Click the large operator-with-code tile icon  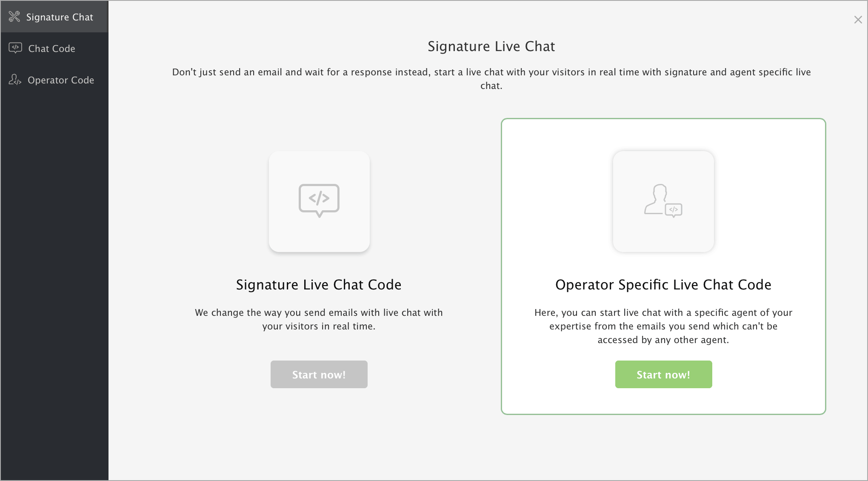663,201
